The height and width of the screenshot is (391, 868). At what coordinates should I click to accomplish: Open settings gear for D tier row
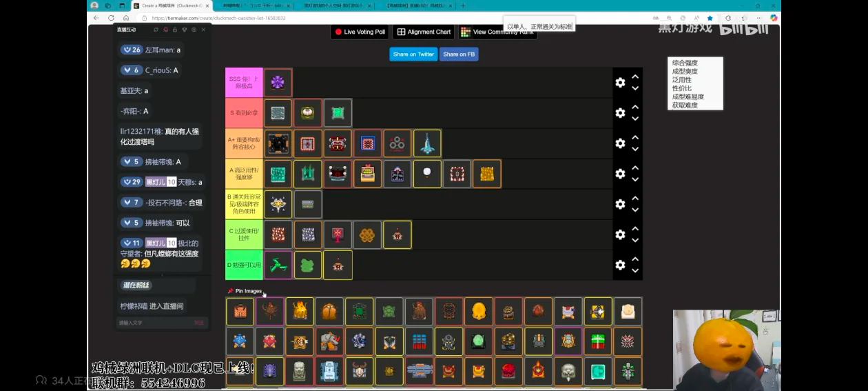click(620, 265)
